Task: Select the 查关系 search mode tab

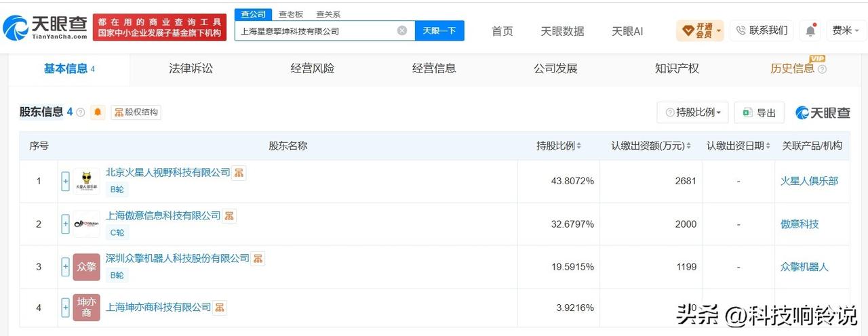Action: (328, 14)
